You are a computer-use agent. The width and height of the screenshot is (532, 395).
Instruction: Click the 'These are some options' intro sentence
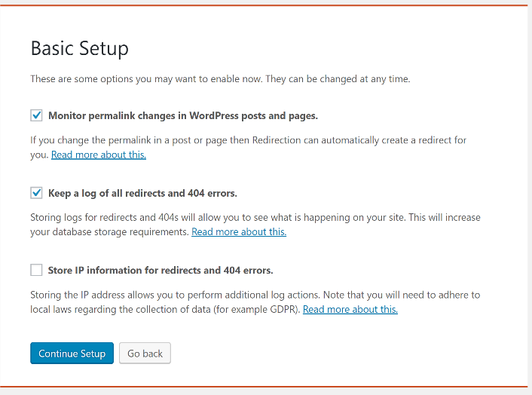coord(220,79)
